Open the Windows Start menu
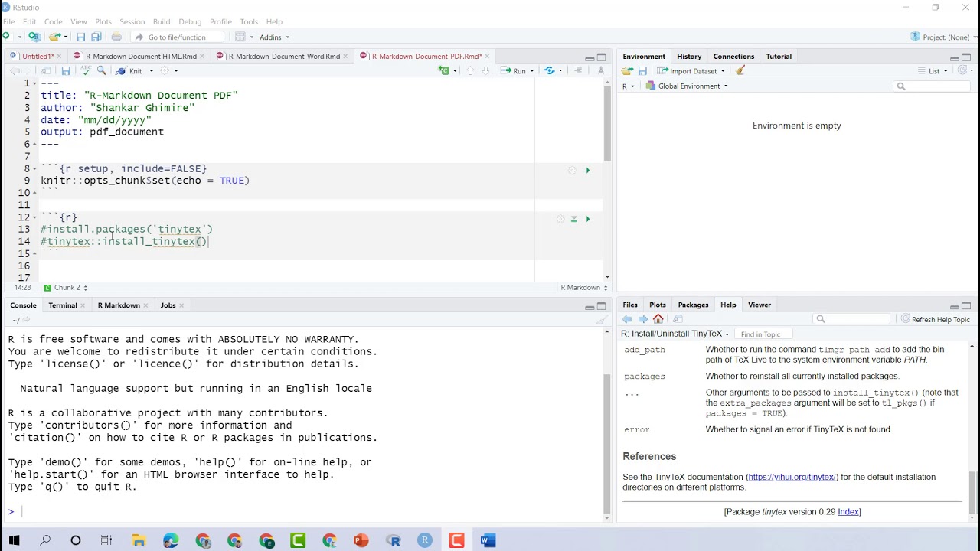The image size is (980, 551). click(13, 540)
